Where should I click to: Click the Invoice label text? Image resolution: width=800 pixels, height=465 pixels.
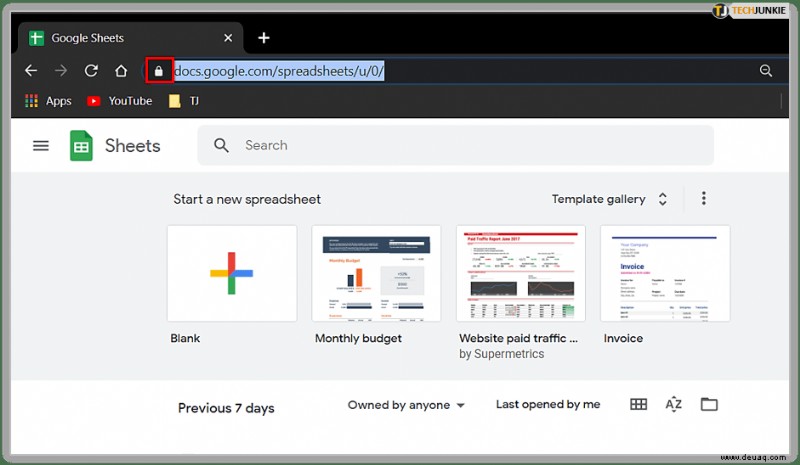click(x=623, y=338)
